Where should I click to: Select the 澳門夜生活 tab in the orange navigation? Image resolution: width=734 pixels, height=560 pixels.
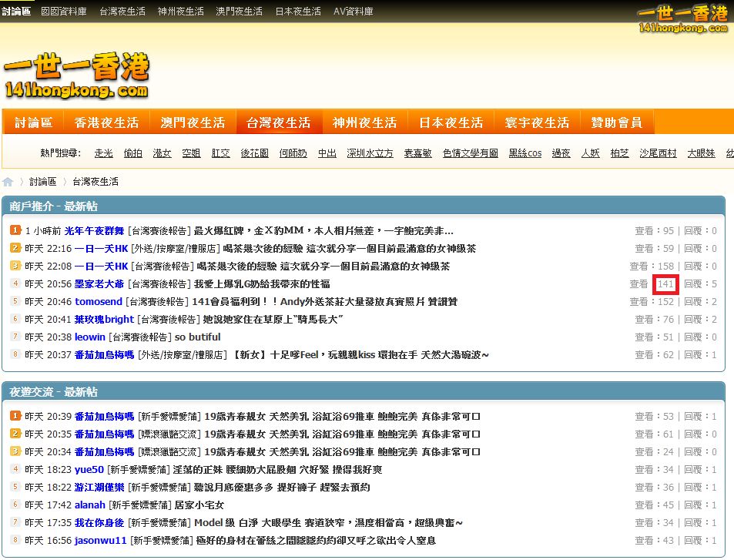[x=193, y=122]
